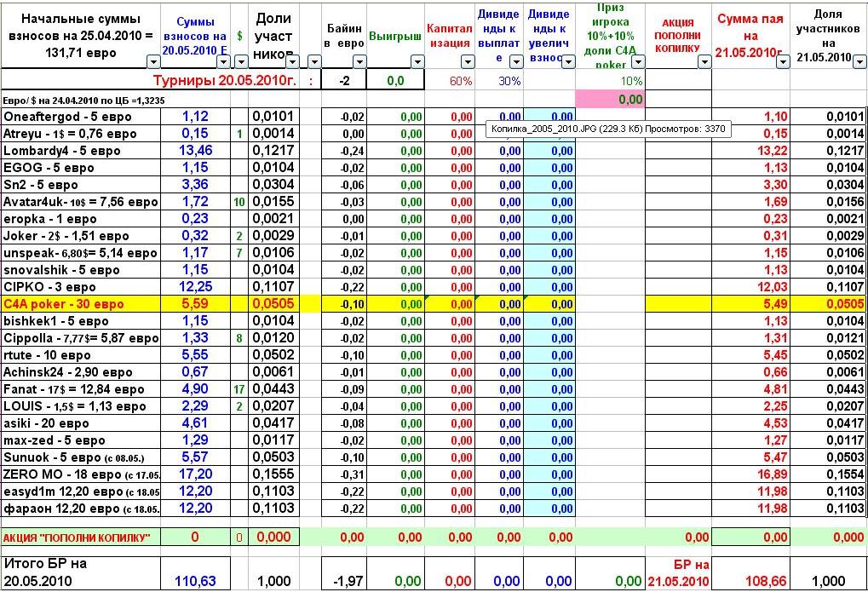Select unspeak's blue contribution sum 1,17
The height and width of the screenshot is (592, 868).
(x=195, y=252)
